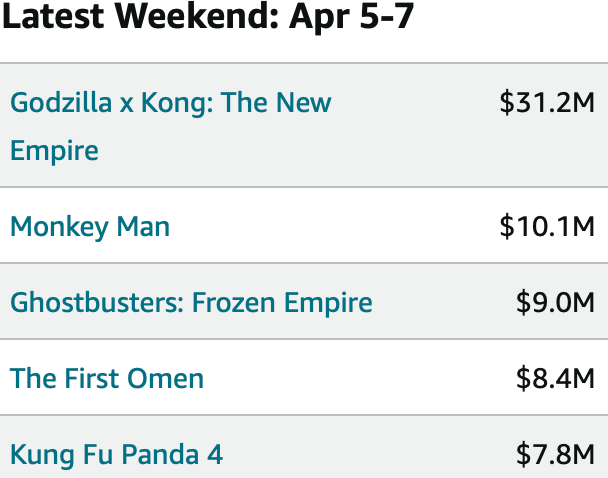608x478 pixels.
Task: Click the $9.0M gross for Ghostbusters
Action: click(555, 302)
